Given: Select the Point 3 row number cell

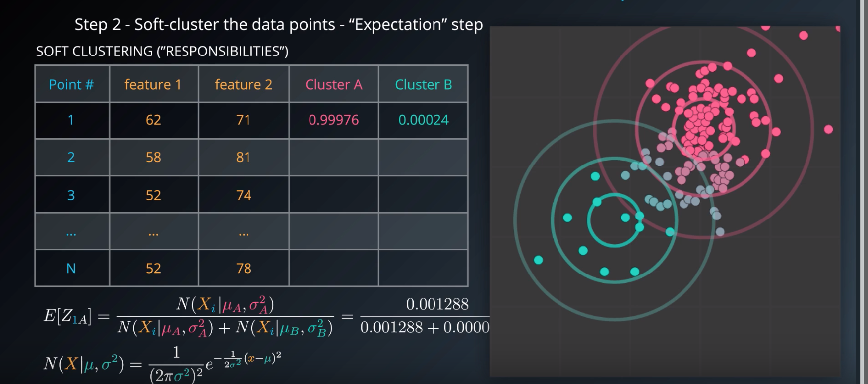Looking at the screenshot, I should pyautogui.click(x=71, y=195).
